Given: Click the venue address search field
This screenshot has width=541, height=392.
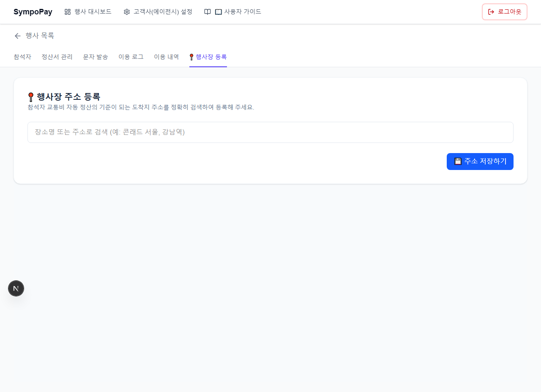Looking at the screenshot, I should (x=270, y=132).
